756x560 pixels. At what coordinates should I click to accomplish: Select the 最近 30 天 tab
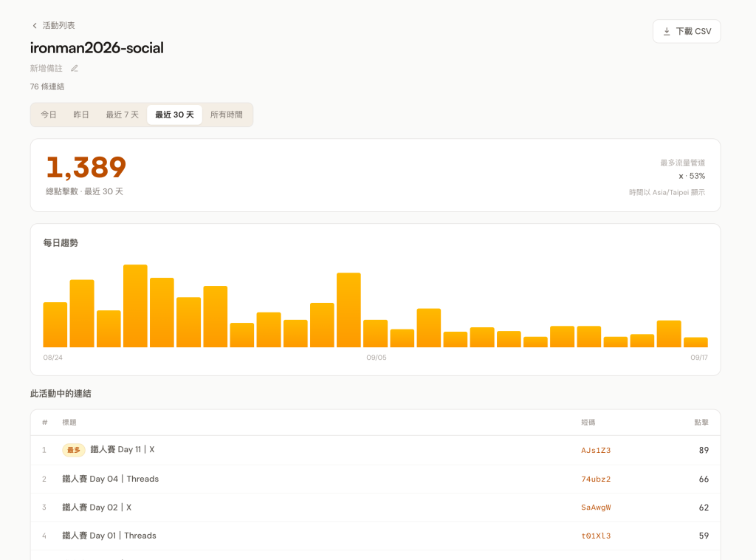[x=174, y=115]
